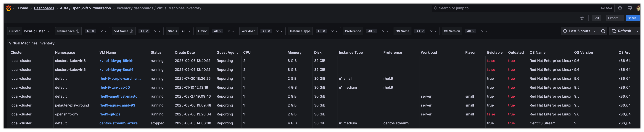Go to Dashboards breadcrumb
The image size is (644, 132).
[x=44, y=8]
